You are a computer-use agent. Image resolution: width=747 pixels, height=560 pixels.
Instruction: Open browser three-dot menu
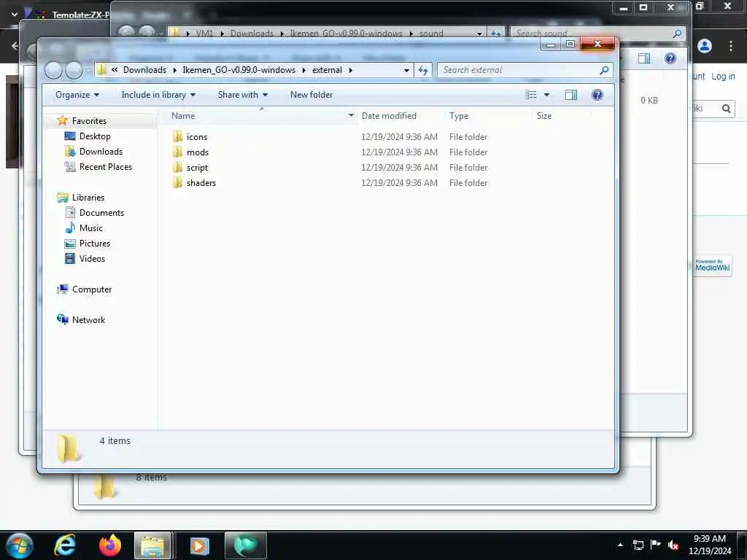731,46
